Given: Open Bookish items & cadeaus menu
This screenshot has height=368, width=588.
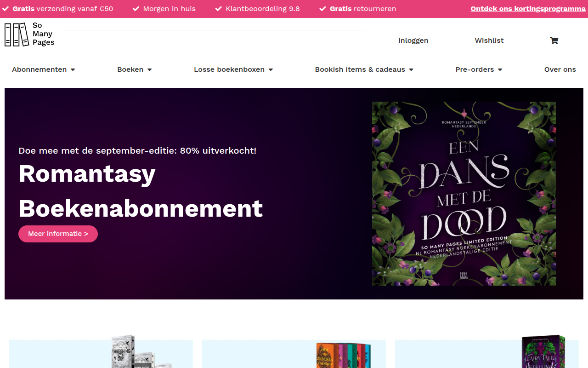Looking at the screenshot, I should [360, 69].
